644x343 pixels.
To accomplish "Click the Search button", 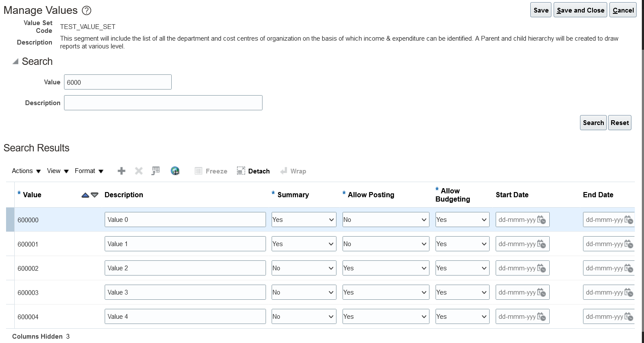I will [x=593, y=122].
